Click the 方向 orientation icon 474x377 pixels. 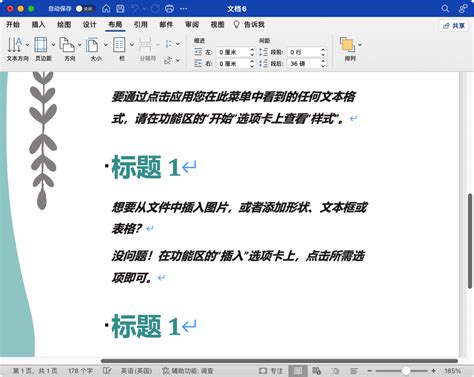67,44
